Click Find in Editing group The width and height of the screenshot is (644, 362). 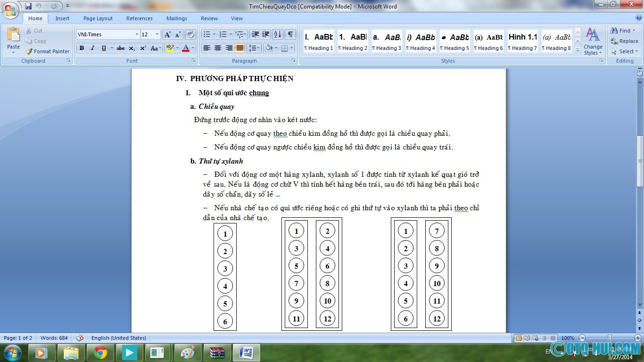point(622,31)
